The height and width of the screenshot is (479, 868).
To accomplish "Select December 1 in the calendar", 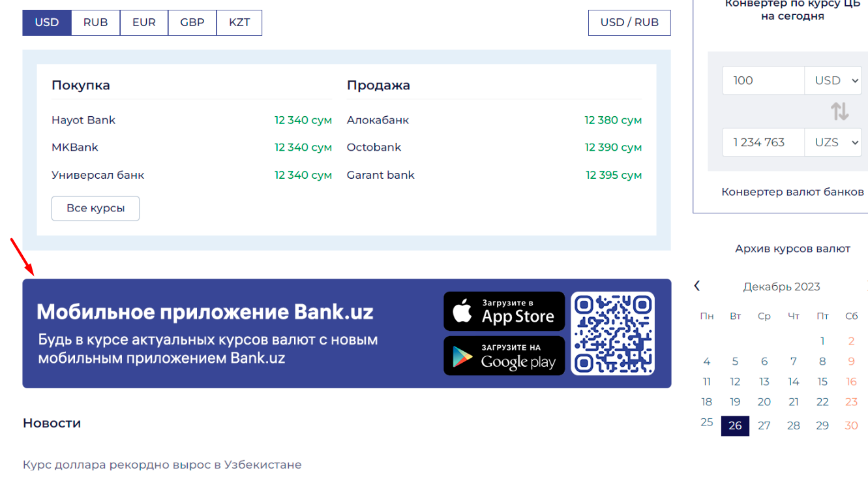I will point(822,341).
